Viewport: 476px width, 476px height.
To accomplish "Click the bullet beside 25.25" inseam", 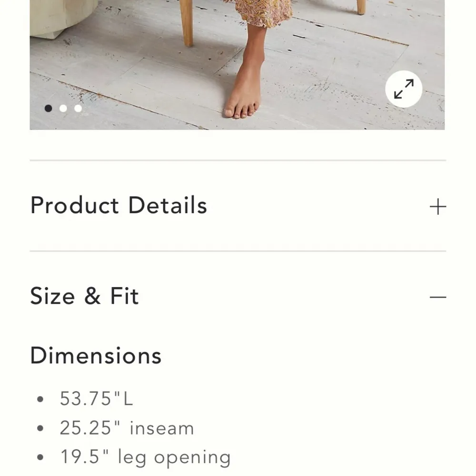I will point(40,428).
